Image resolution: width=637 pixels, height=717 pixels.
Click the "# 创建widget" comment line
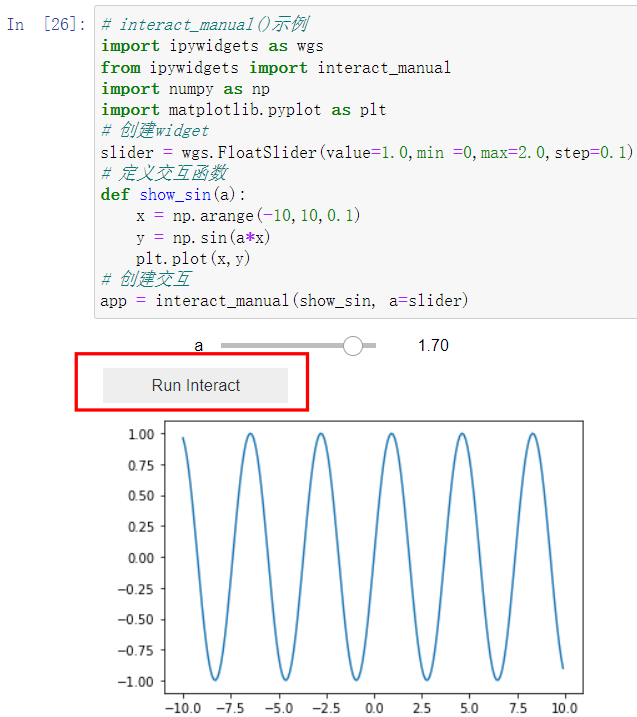click(x=155, y=131)
